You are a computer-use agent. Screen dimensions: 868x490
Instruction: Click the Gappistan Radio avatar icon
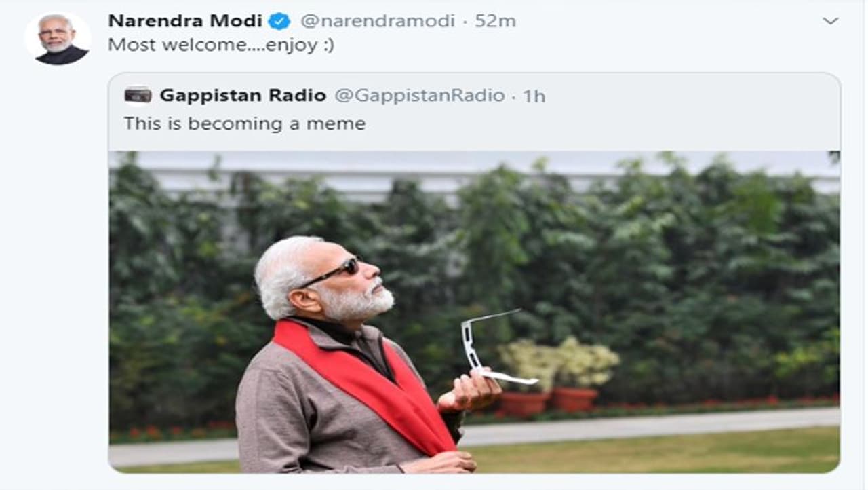138,95
